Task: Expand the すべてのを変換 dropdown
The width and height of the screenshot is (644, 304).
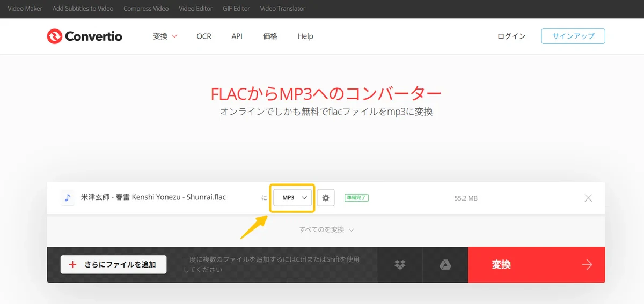Action: [x=327, y=229]
